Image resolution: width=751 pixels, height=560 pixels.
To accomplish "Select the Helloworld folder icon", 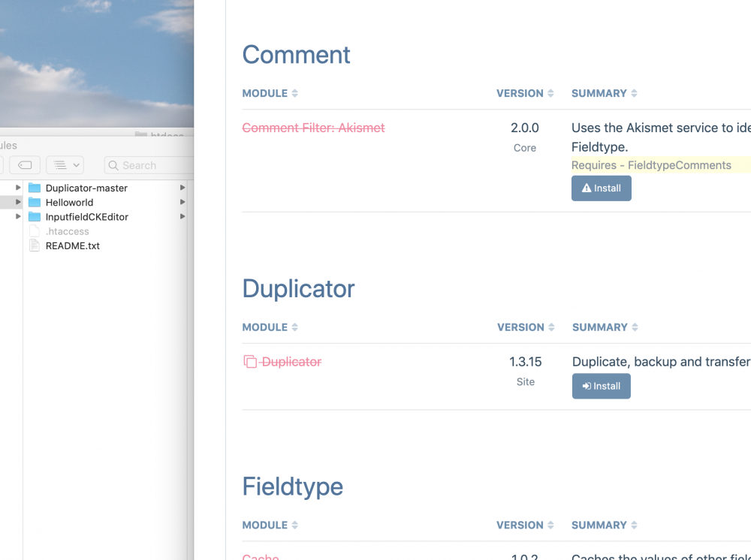I will 35,203.
